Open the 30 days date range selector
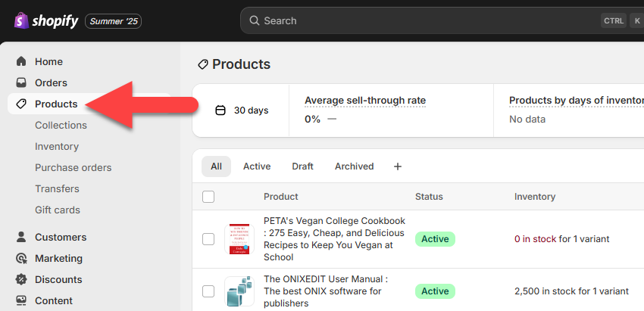Viewport: 644px width, 311px height. [x=242, y=110]
